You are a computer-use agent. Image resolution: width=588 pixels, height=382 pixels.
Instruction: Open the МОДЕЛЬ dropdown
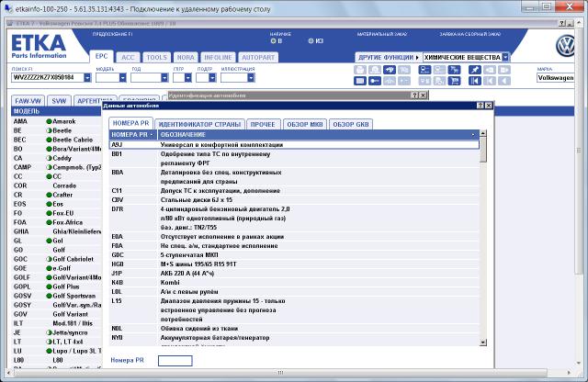click(x=122, y=78)
